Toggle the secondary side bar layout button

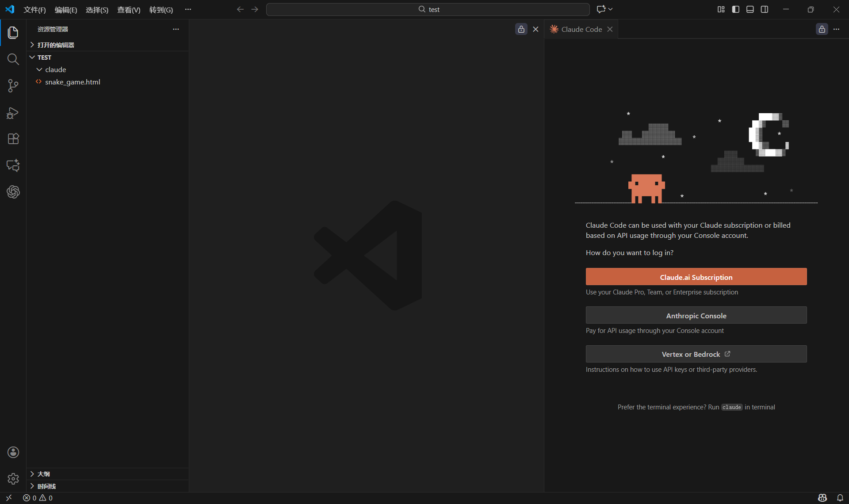point(765,9)
